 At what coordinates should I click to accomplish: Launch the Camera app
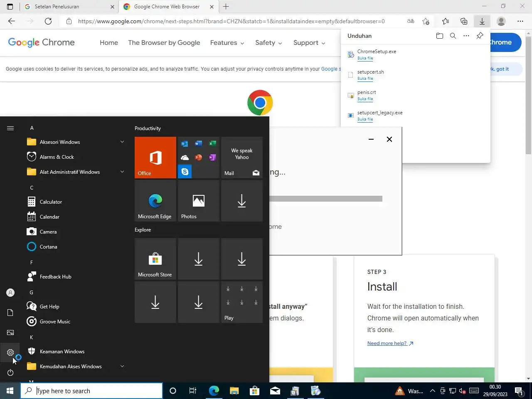pyautogui.click(x=75, y=232)
